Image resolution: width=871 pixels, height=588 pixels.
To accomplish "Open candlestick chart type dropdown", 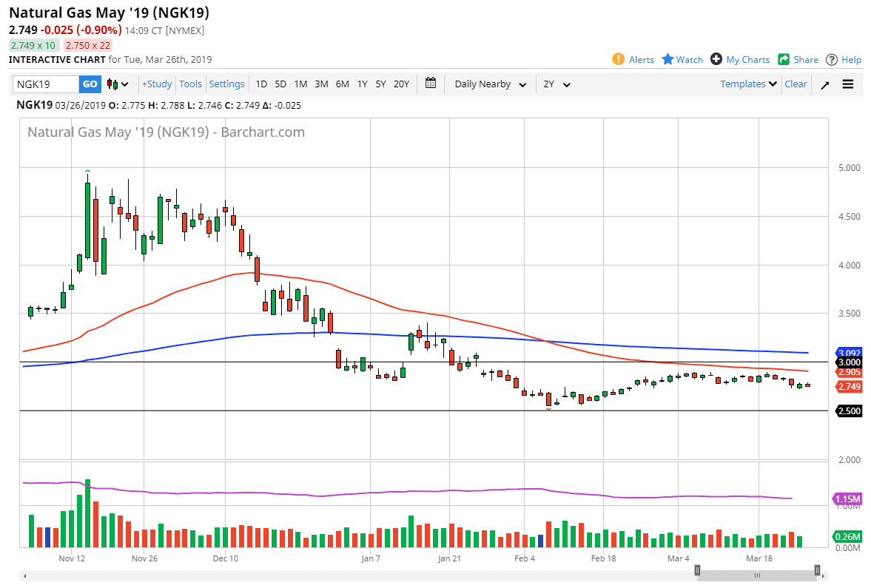I will (x=118, y=84).
